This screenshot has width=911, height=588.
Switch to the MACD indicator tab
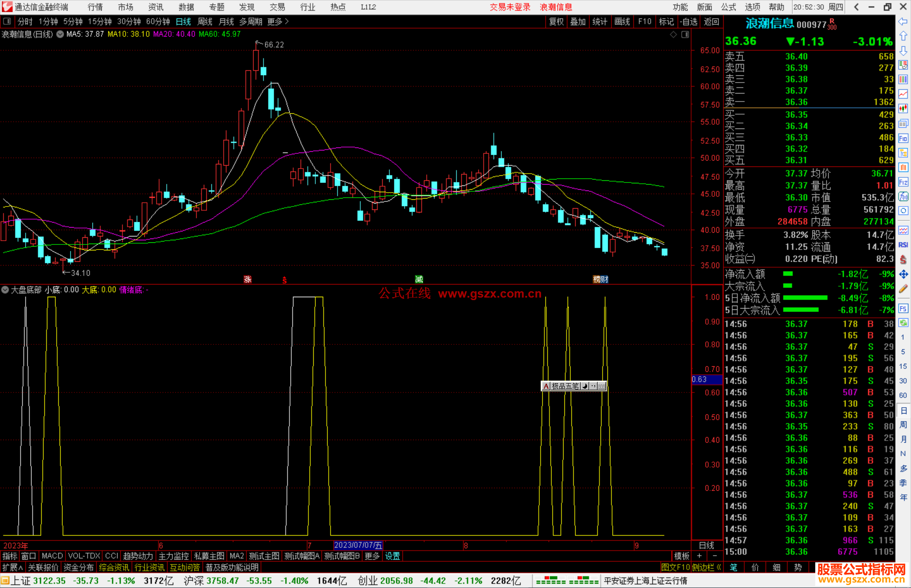[52, 556]
